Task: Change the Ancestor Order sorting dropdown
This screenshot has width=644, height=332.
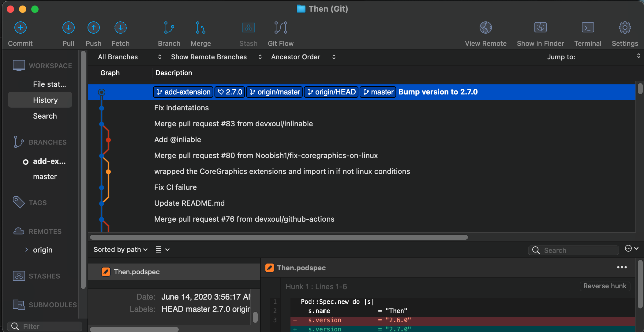Action: tap(303, 57)
